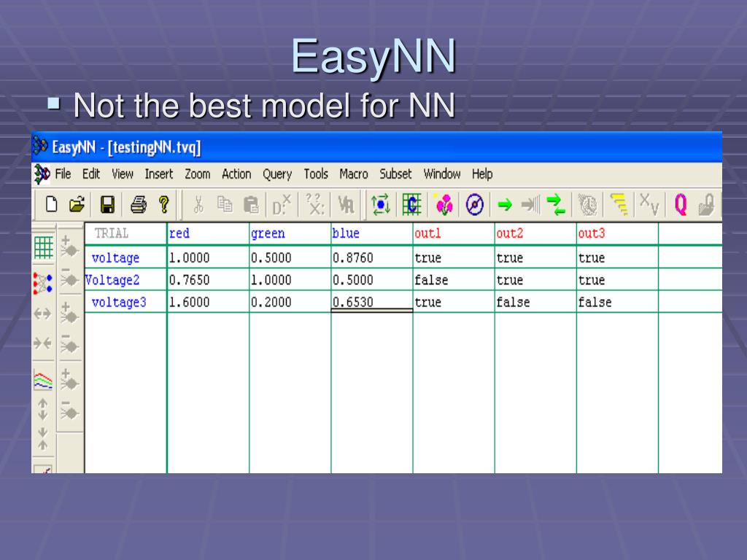
Task: Open the Zoom menu
Action: 197,174
